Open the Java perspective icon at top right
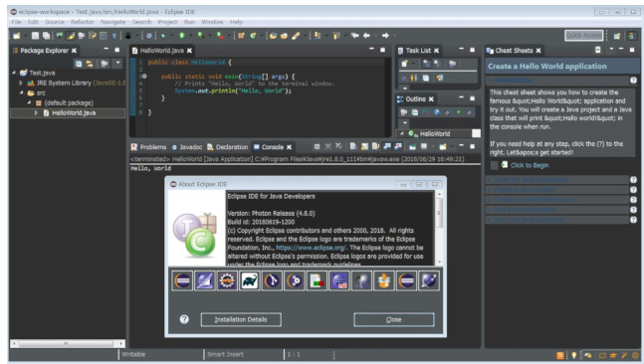This screenshot has height=364, width=644. pos(632,36)
